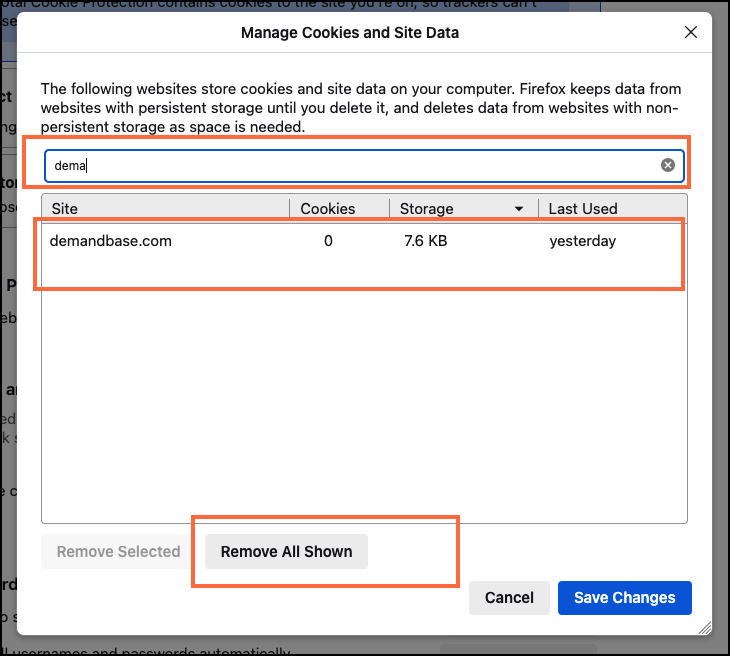Close the Manage Cookies and Site Data dialog
The image size is (730, 656).
click(x=691, y=32)
